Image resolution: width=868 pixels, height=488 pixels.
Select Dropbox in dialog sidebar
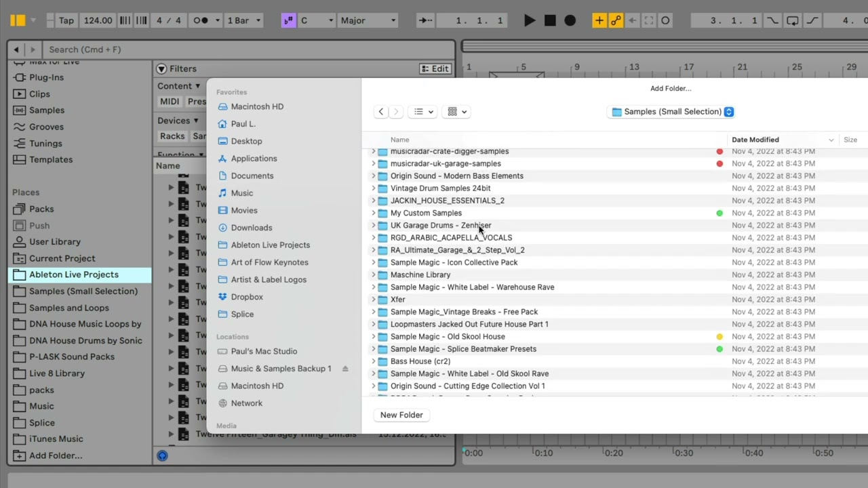pos(246,297)
